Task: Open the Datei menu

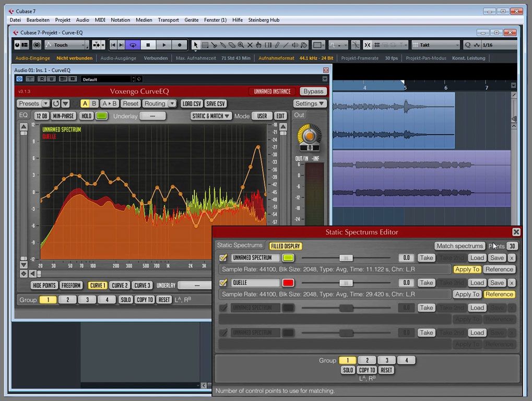Action: tap(15, 20)
